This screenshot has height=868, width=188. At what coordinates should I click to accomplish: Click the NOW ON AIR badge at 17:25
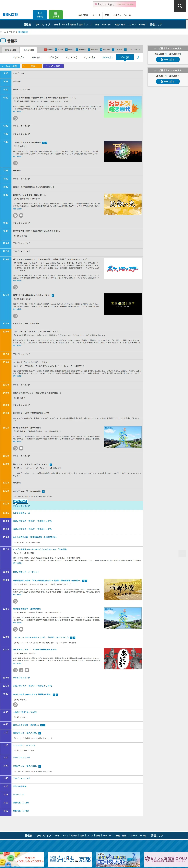20,501
